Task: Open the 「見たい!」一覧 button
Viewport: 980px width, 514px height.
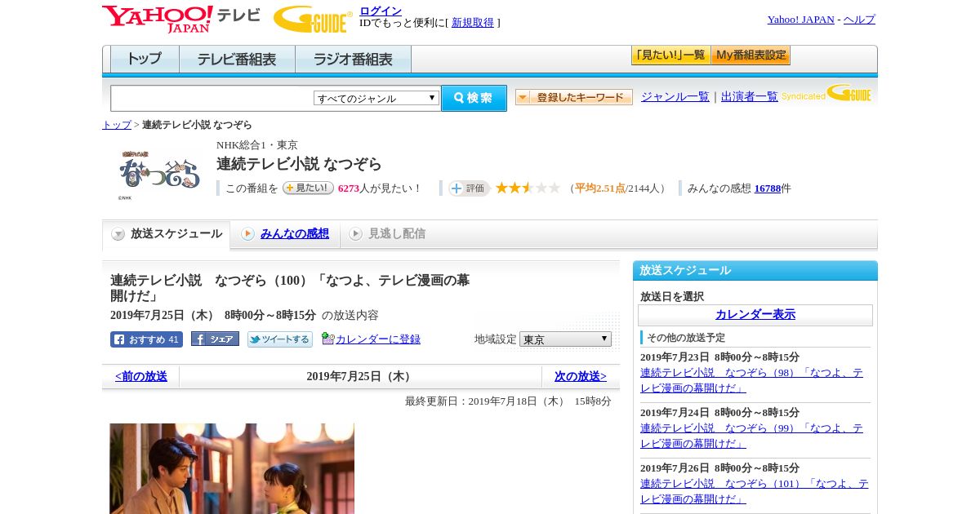Action: pos(670,55)
